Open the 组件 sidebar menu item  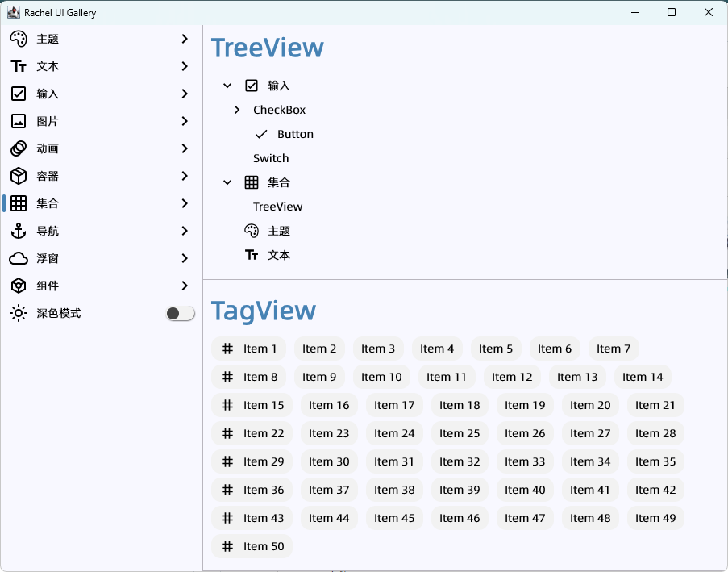coord(102,286)
